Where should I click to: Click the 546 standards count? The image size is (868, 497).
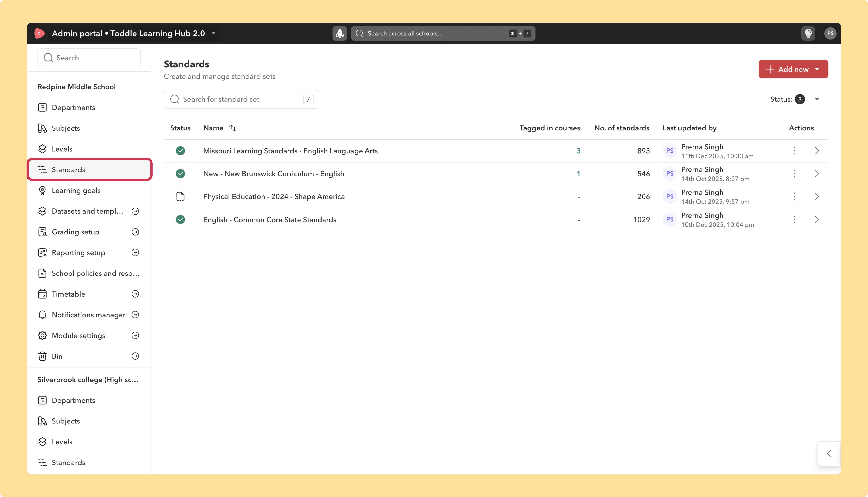[644, 174]
